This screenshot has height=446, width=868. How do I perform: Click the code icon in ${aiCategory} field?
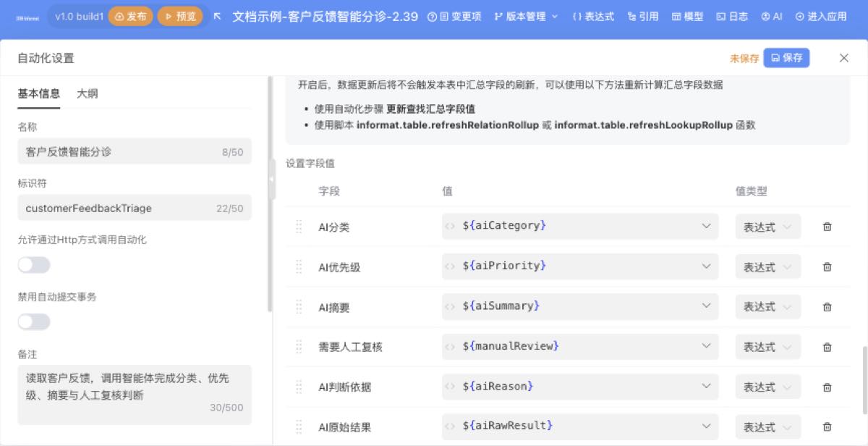450,226
